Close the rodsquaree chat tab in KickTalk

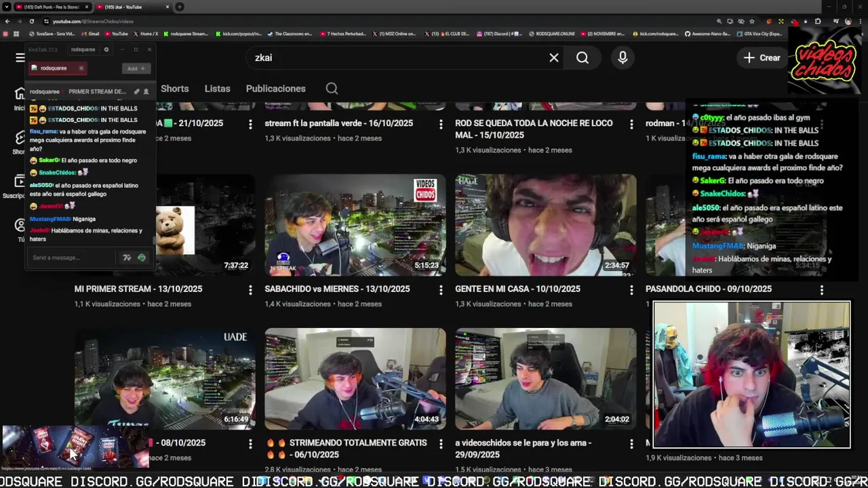[x=81, y=68]
